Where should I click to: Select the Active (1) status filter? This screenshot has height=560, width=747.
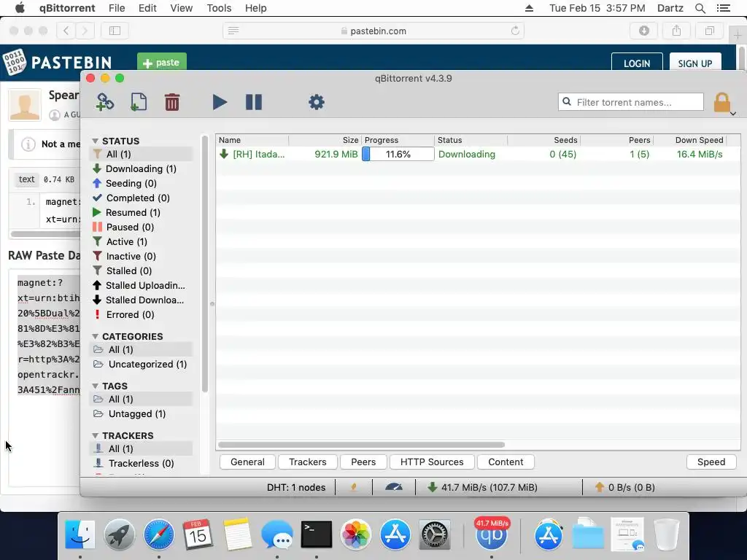[x=141, y=241]
